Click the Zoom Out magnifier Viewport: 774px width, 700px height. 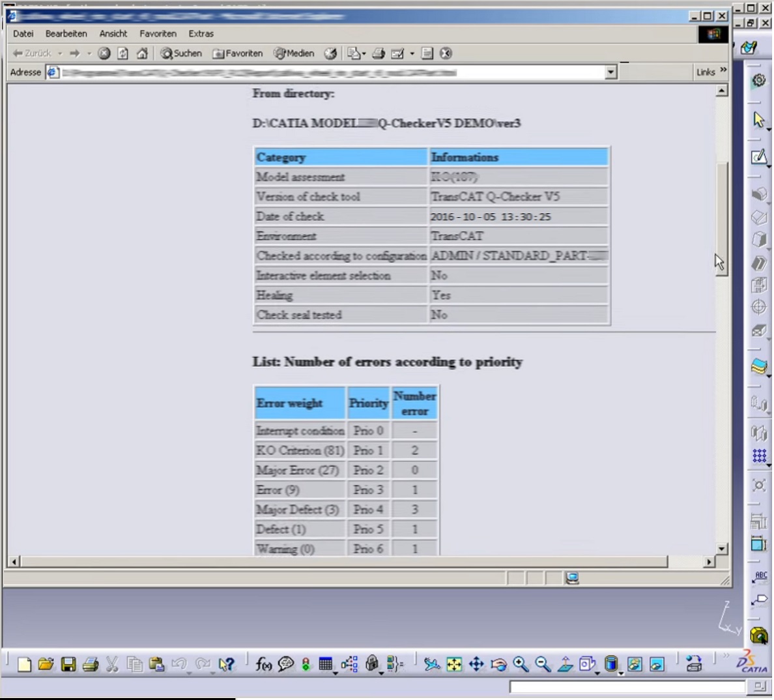click(x=543, y=664)
